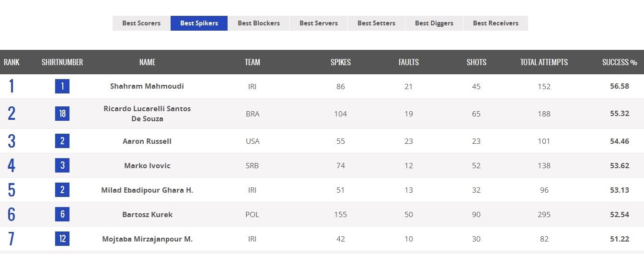
Task: Select player name Bartosz Kurek
Action: [147, 214]
